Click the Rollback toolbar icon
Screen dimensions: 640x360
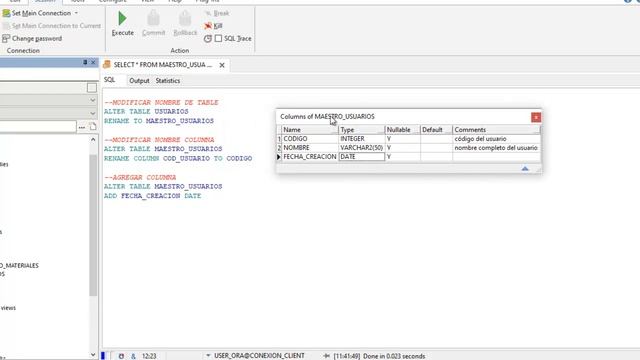click(185, 19)
